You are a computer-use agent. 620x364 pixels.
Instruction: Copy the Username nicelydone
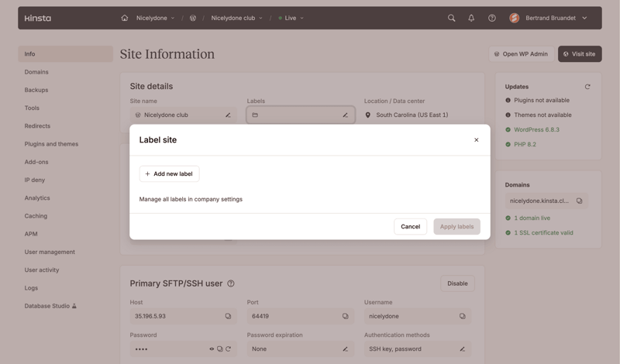pyautogui.click(x=462, y=316)
